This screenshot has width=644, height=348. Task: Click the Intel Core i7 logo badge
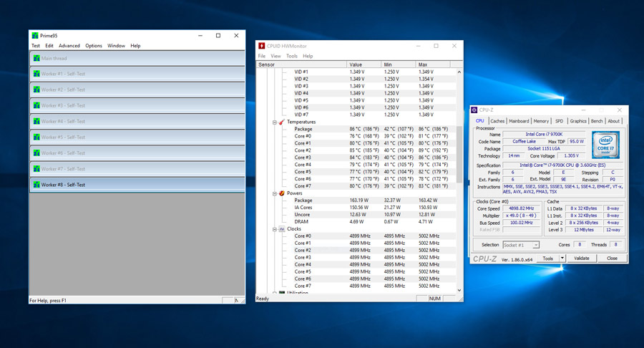pyautogui.click(x=605, y=145)
